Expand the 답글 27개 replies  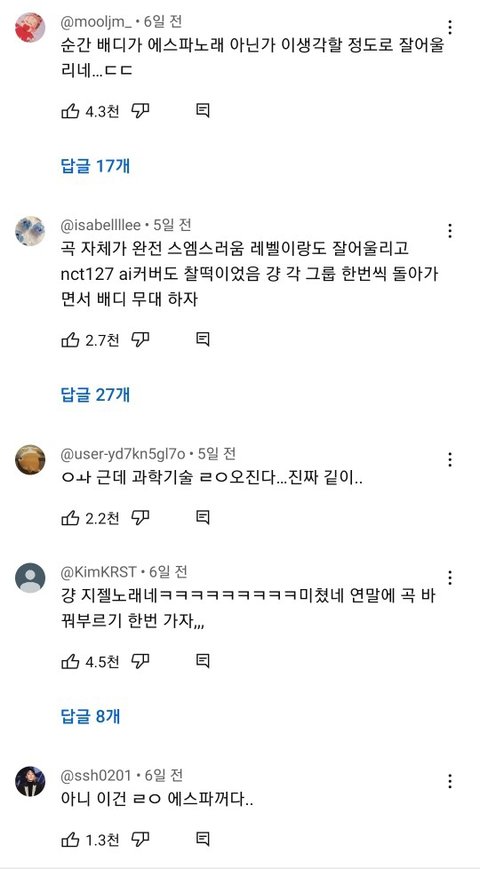(95, 395)
